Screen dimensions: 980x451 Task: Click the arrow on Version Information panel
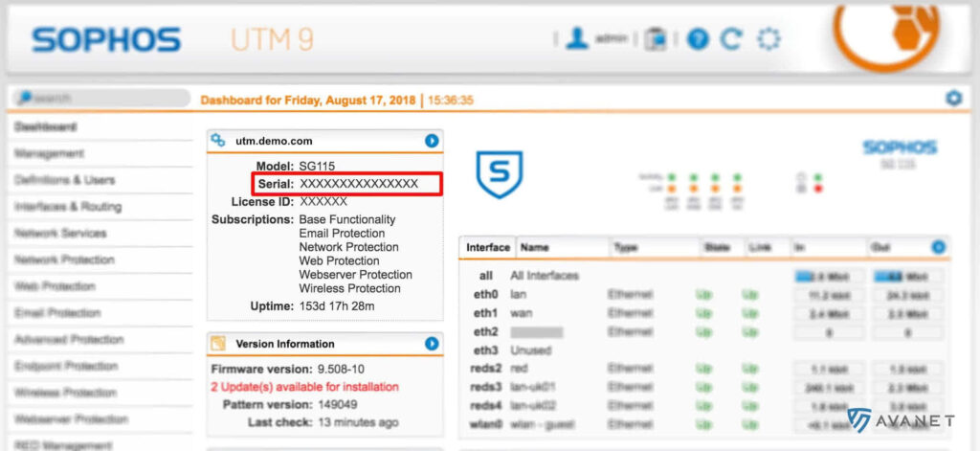(x=432, y=344)
